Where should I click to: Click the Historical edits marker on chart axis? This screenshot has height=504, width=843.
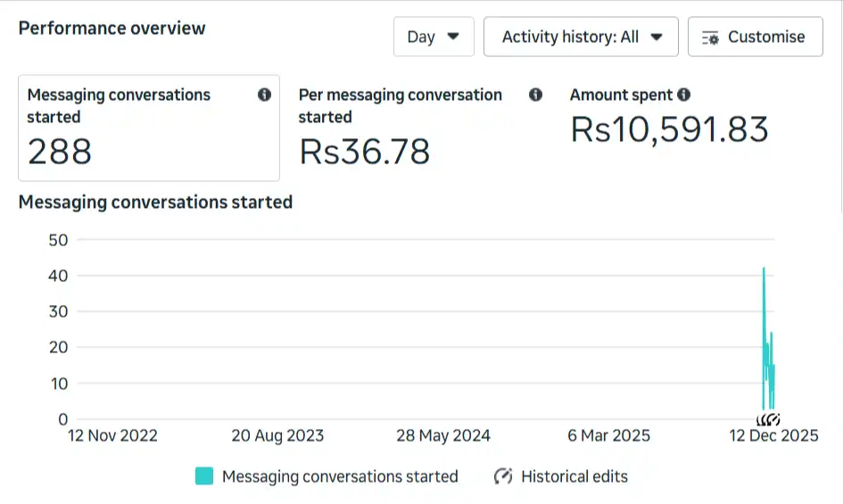pos(768,419)
